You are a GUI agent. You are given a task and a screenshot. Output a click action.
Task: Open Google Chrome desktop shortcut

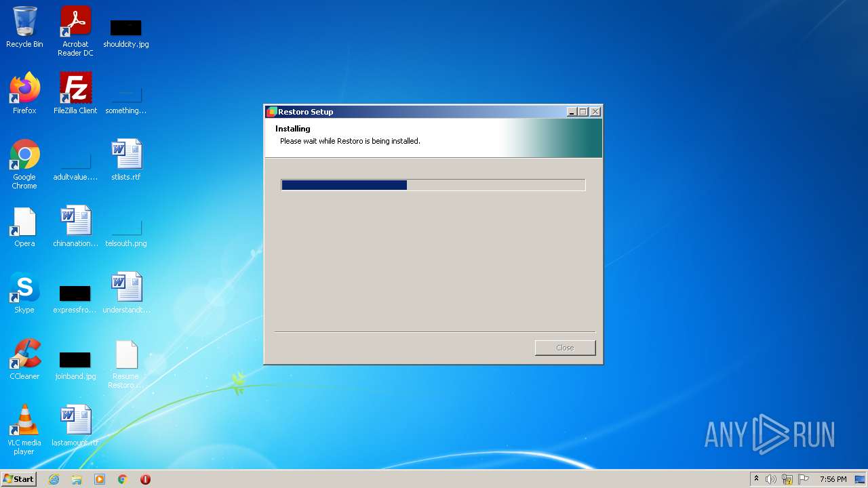click(24, 164)
